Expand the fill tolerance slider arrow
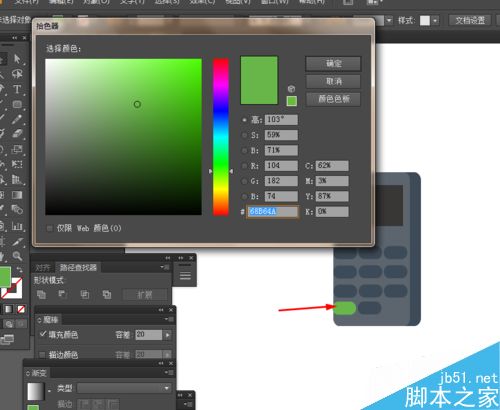The height and width of the screenshot is (410, 500). (167, 335)
